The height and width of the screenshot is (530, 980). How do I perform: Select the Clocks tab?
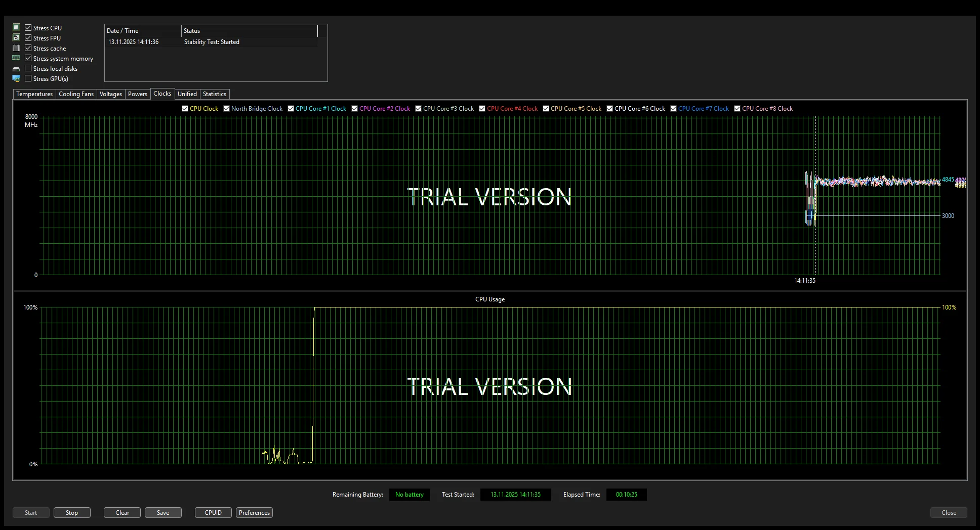[162, 94]
